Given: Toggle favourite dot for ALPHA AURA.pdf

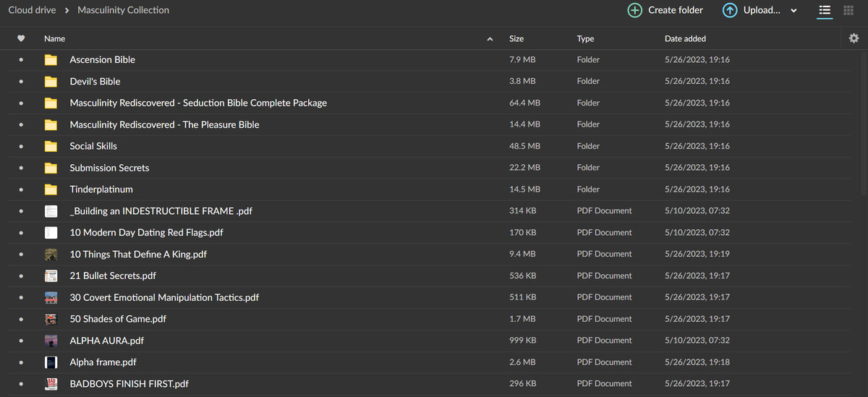Looking at the screenshot, I should coord(21,341).
